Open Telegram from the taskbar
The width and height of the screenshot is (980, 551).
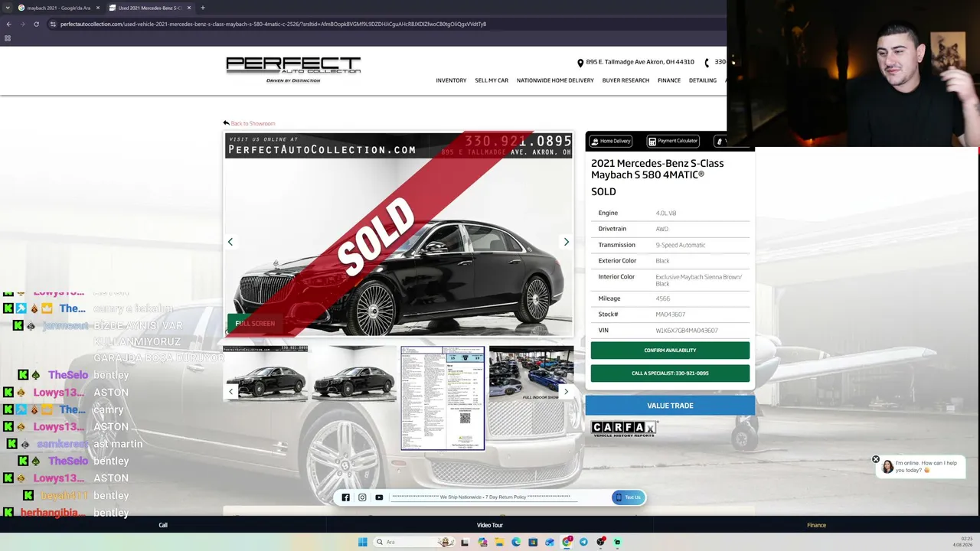coord(583,542)
